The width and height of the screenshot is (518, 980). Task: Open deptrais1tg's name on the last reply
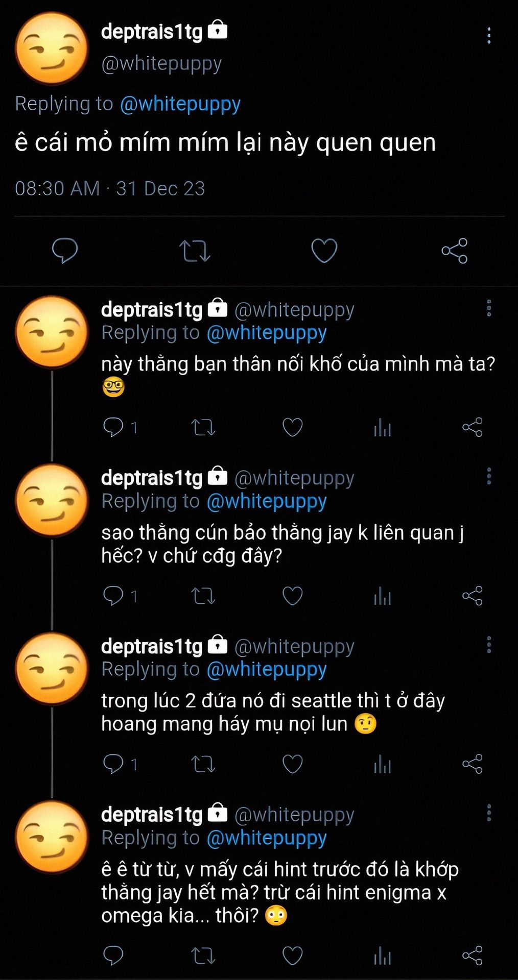point(152,814)
